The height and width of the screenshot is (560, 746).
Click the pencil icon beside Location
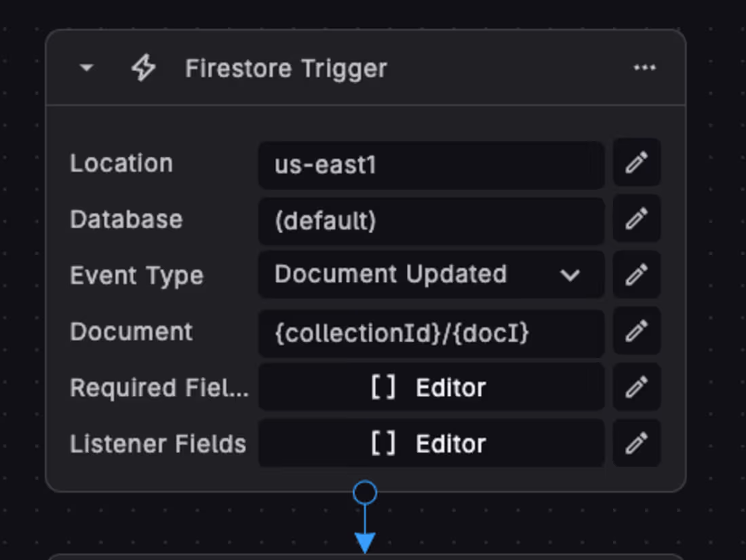636,163
